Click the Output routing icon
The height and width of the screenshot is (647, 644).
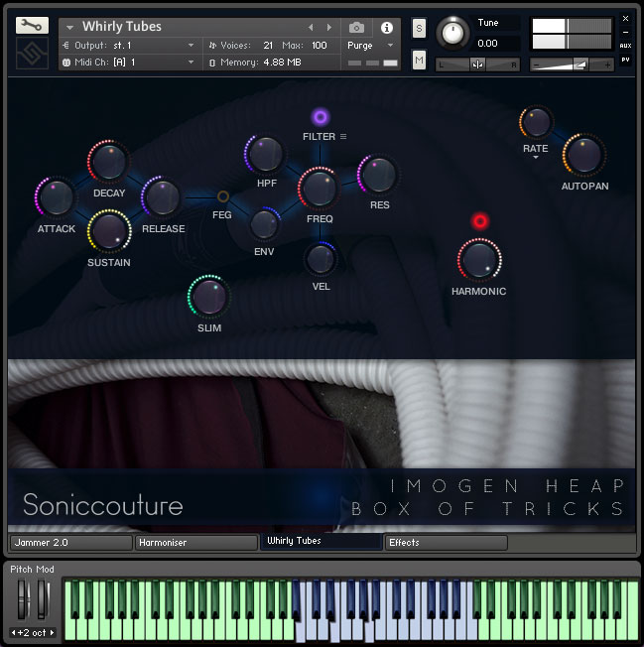(x=65, y=46)
